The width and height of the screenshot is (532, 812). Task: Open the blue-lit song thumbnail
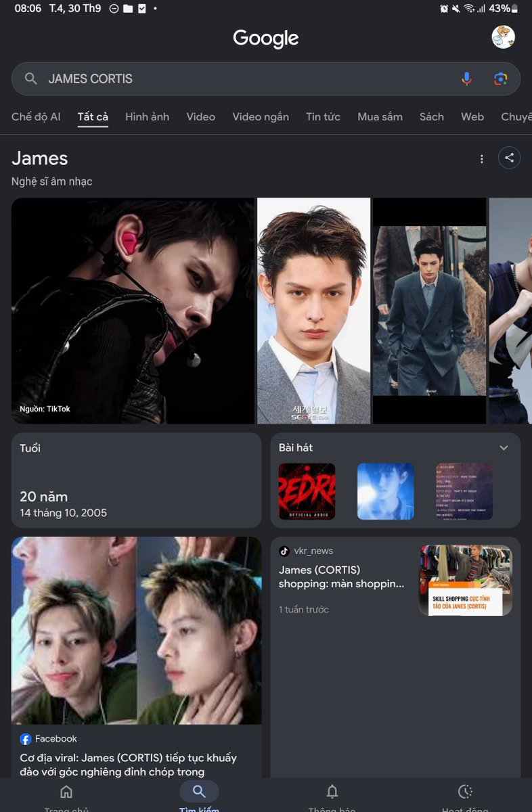[386, 491]
